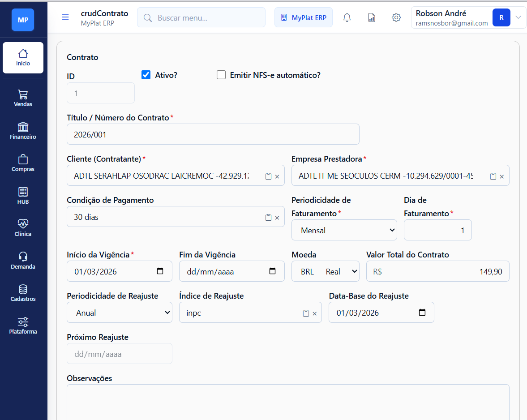Clear the Índice de Reajuste value
The height and width of the screenshot is (420, 527).
315,313
